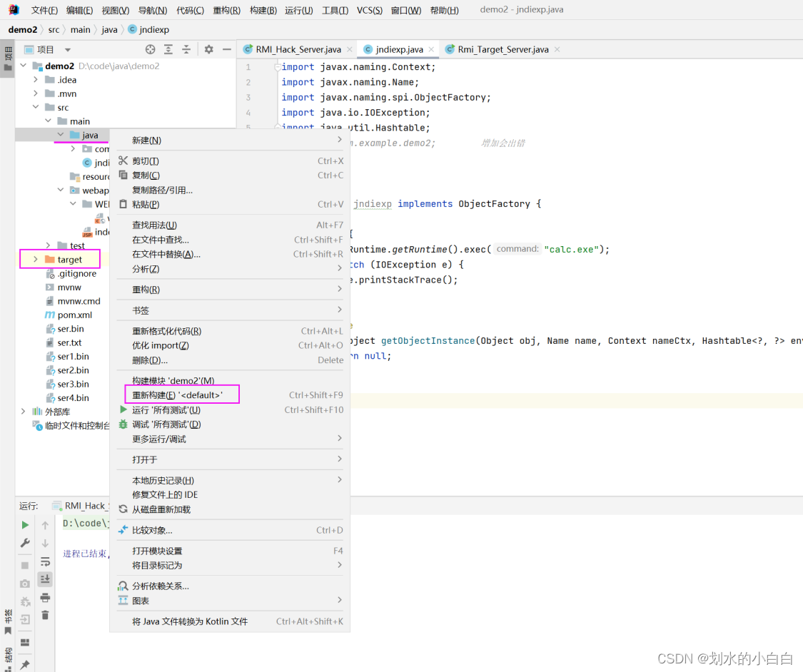The width and height of the screenshot is (803, 672).
Task: Choose 复制(C) in the context menu
Action: click(229, 175)
